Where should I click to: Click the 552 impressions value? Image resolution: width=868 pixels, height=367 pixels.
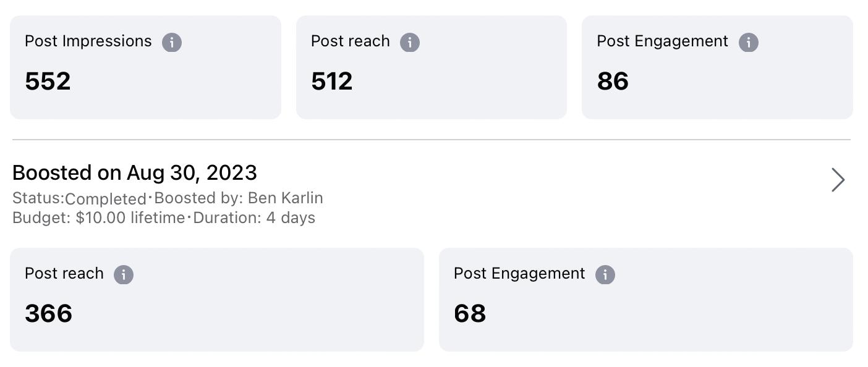(x=48, y=81)
